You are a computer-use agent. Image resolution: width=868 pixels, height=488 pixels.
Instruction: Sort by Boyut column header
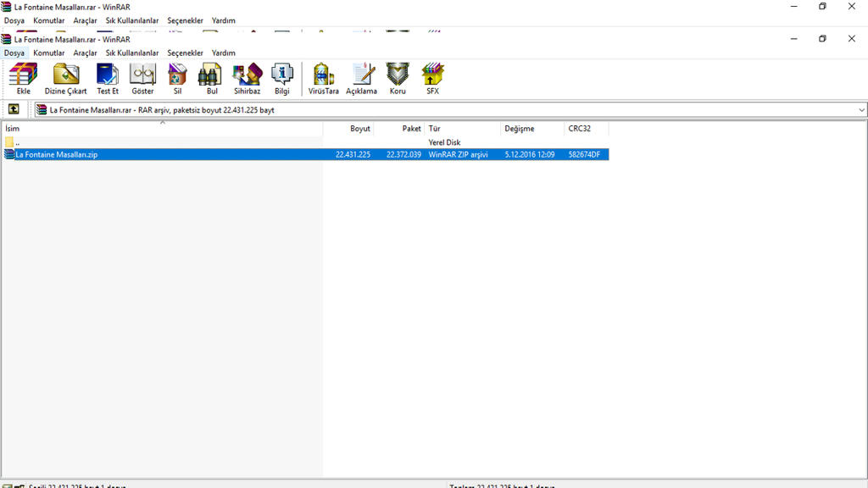pyautogui.click(x=348, y=129)
